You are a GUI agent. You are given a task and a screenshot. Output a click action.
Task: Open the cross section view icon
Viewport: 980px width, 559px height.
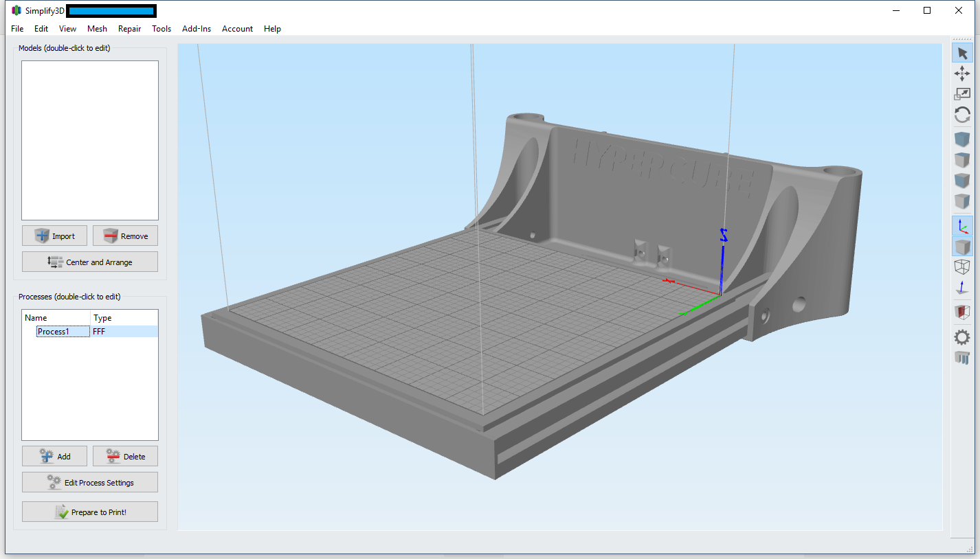[x=962, y=313]
